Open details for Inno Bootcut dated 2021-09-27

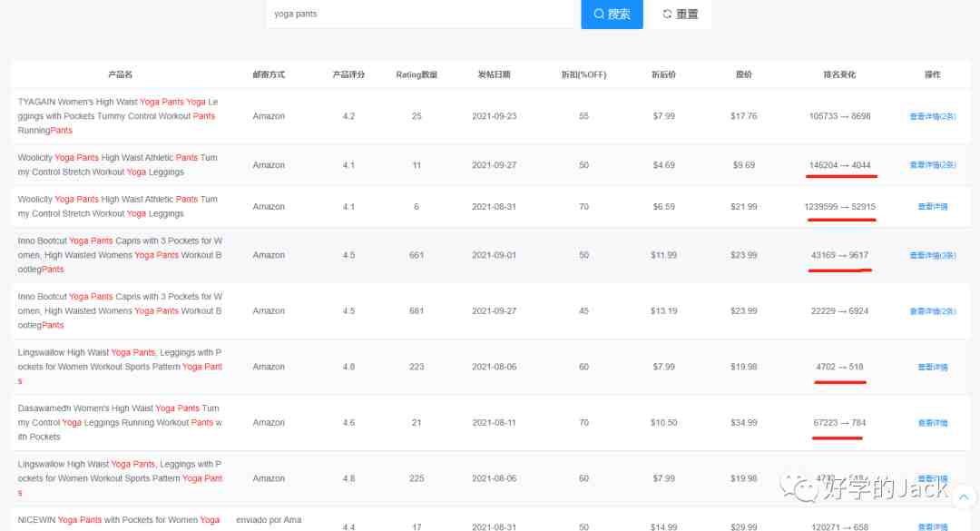[x=932, y=311]
